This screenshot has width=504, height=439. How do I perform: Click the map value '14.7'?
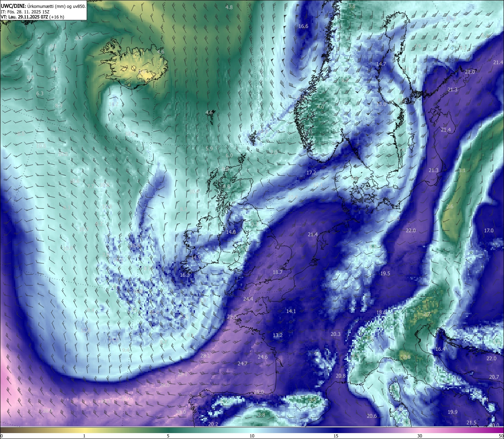[x=381, y=64]
